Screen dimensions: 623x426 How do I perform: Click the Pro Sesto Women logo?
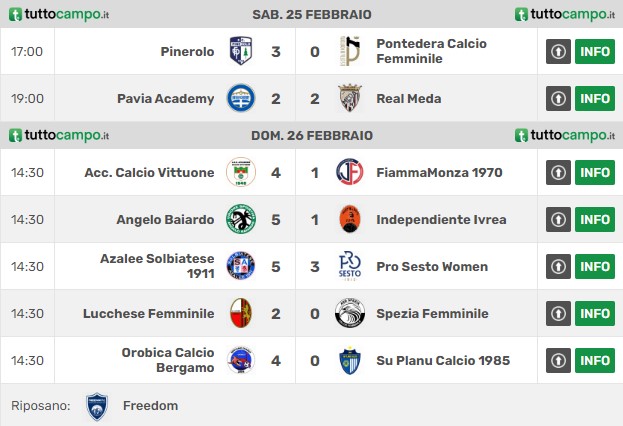[350, 267]
